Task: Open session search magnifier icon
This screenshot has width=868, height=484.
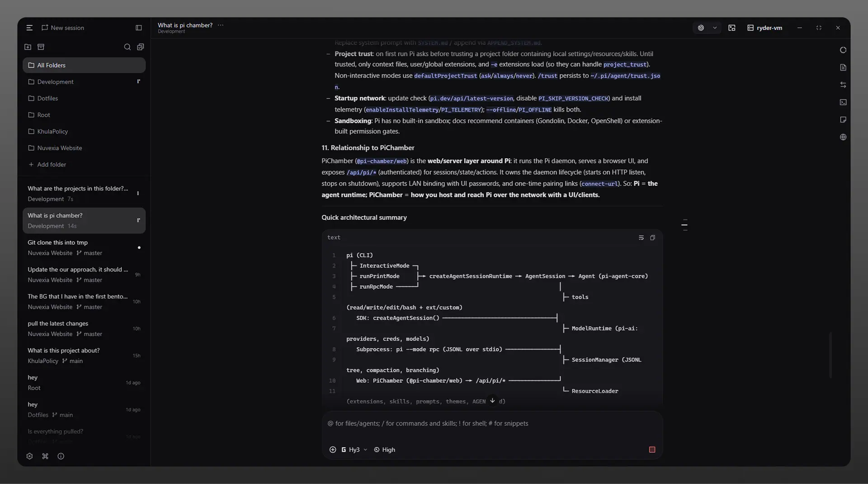Action: coord(127,47)
